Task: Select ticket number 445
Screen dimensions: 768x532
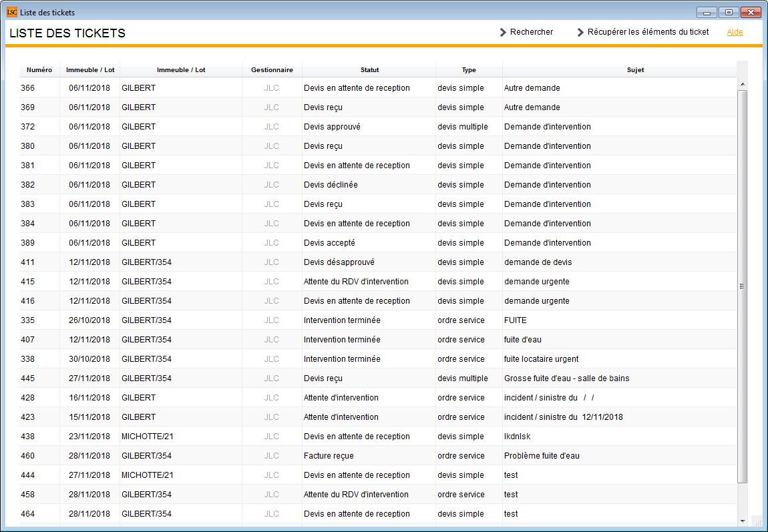Action: (28, 378)
